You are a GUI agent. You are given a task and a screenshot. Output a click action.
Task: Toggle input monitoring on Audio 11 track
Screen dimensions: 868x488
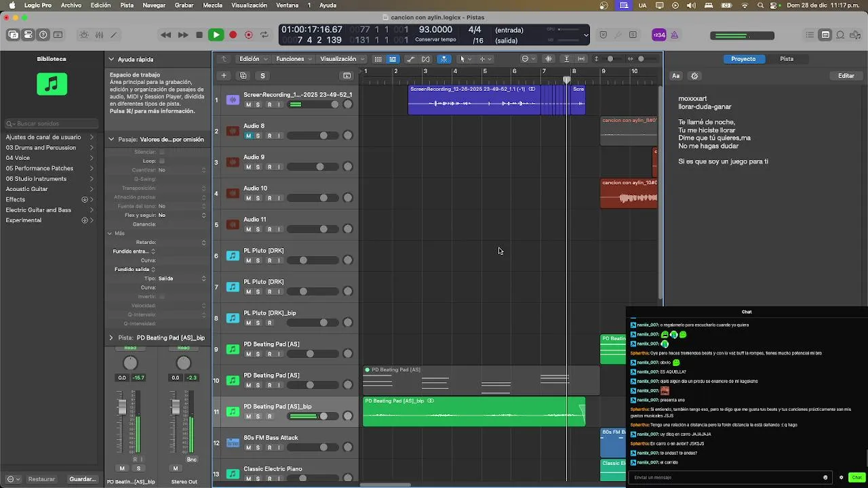pos(279,229)
